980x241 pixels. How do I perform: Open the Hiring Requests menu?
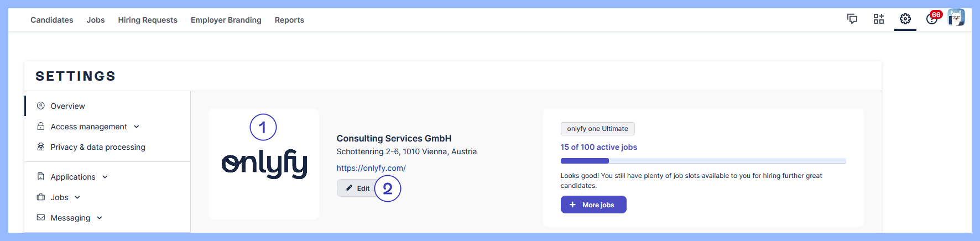tap(148, 20)
